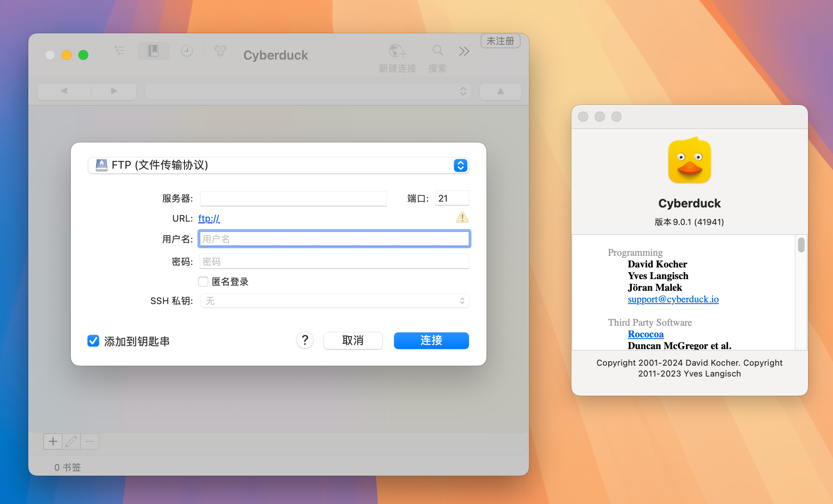Click the Third Party Software heading
Image resolution: width=833 pixels, height=504 pixels.
pyautogui.click(x=650, y=322)
